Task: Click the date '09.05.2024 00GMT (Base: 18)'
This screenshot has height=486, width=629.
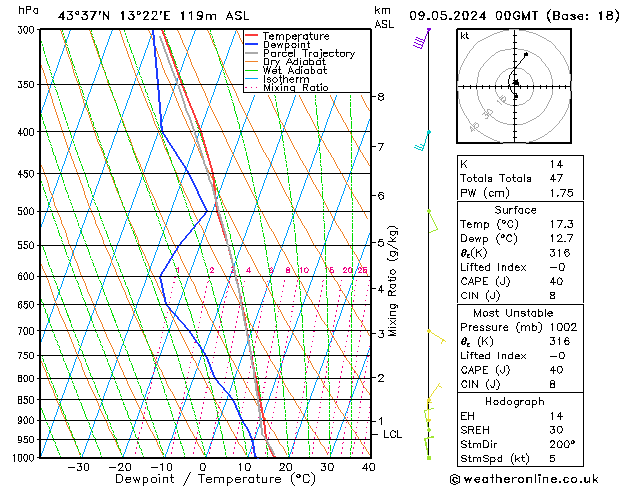Action: click(514, 16)
